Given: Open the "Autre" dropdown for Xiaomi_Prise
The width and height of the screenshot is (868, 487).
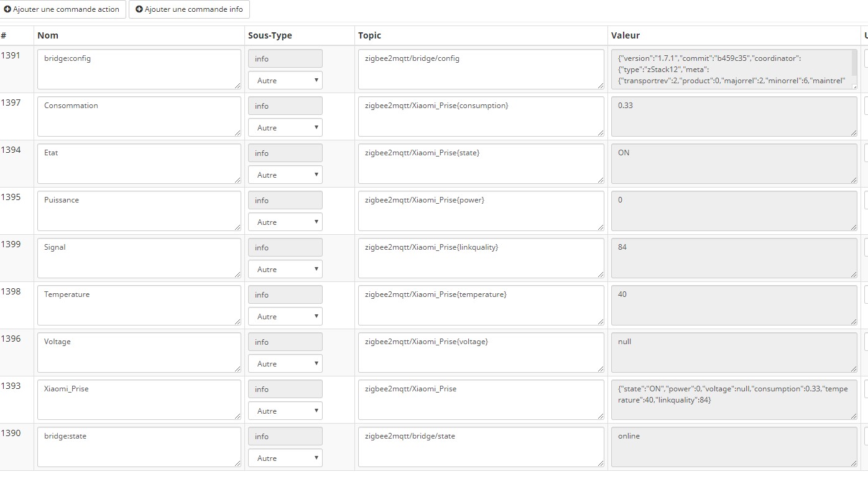Looking at the screenshot, I should click(285, 411).
